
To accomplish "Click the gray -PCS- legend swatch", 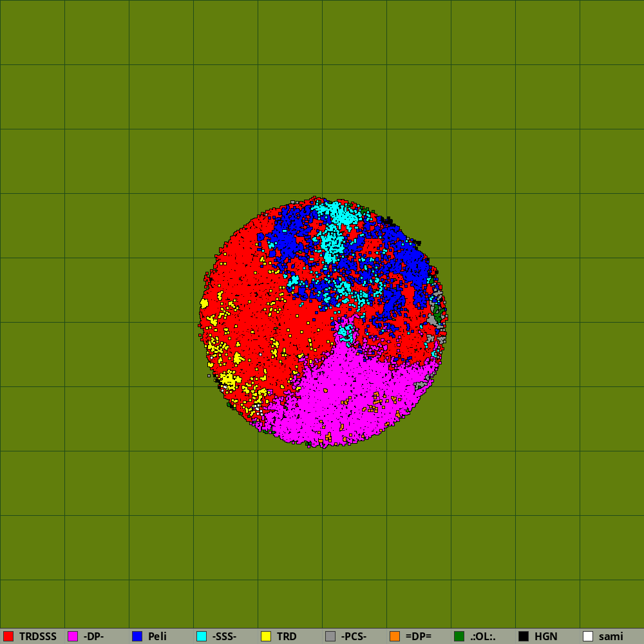I will coord(330,636).
